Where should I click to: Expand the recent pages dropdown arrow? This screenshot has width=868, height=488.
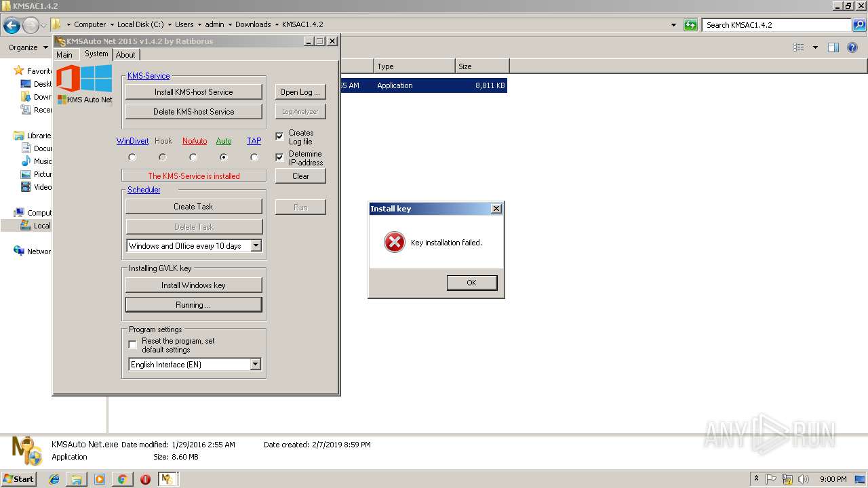click(x=43, y=26)
